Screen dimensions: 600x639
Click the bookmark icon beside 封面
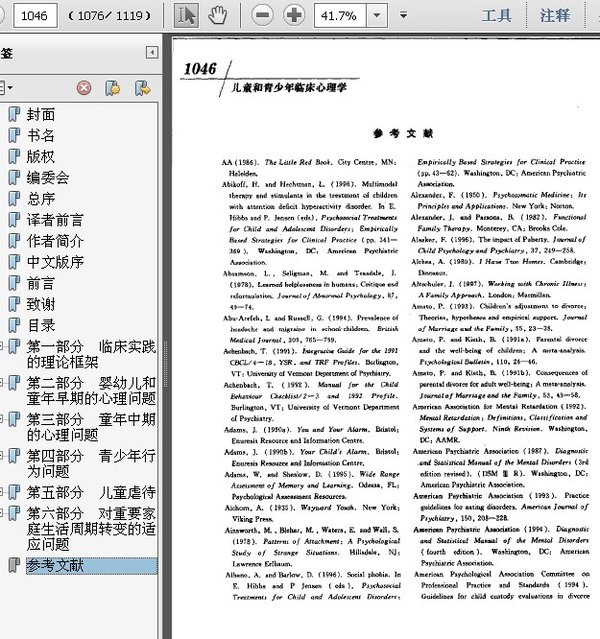14,115
